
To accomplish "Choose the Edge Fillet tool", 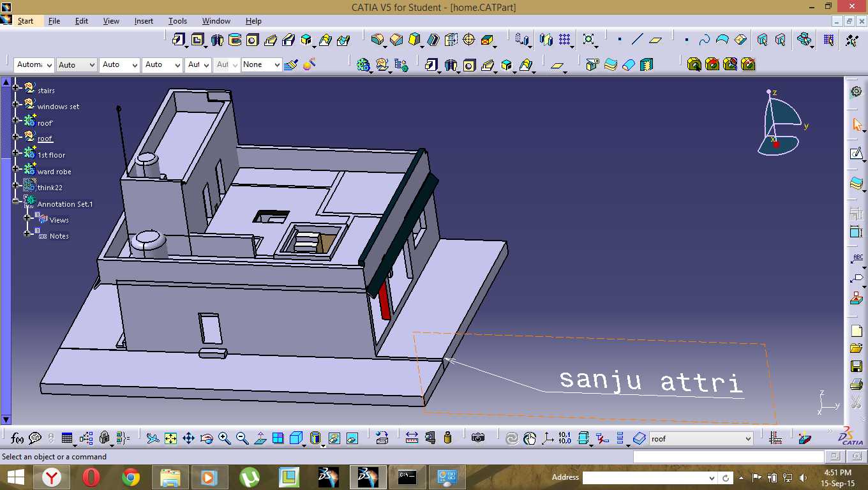I will 378,40.
